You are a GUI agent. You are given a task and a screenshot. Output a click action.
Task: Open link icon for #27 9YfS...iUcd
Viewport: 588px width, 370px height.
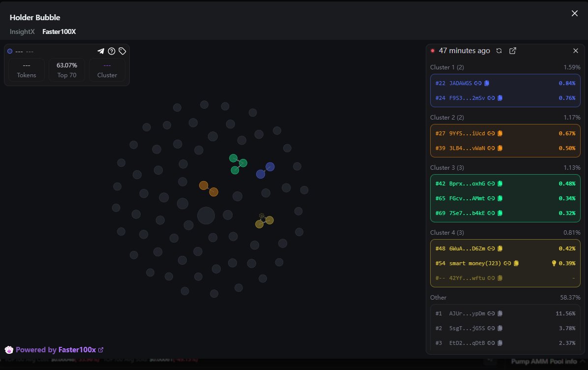491,133
